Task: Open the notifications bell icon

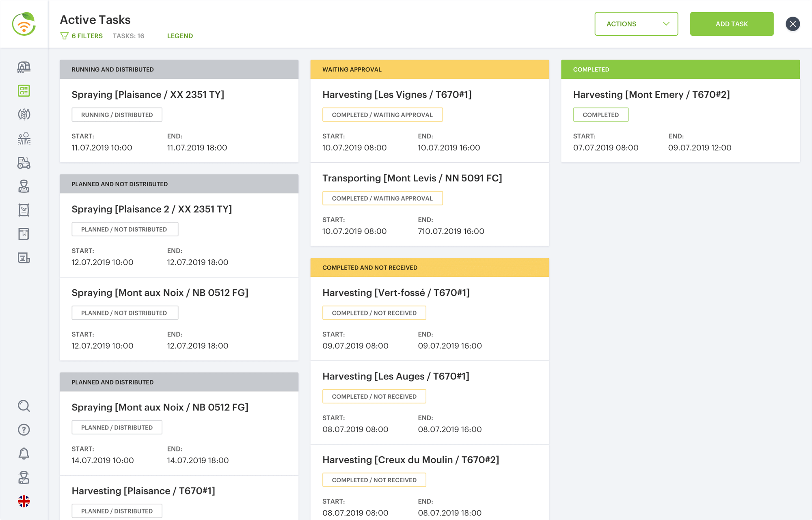Action: click(24, 453)
